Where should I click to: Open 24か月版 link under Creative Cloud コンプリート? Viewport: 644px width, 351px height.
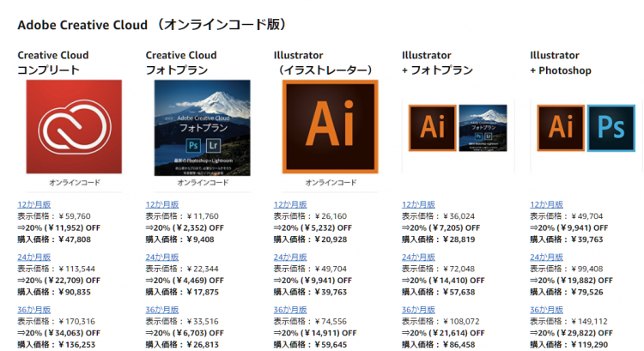(34, 257)
